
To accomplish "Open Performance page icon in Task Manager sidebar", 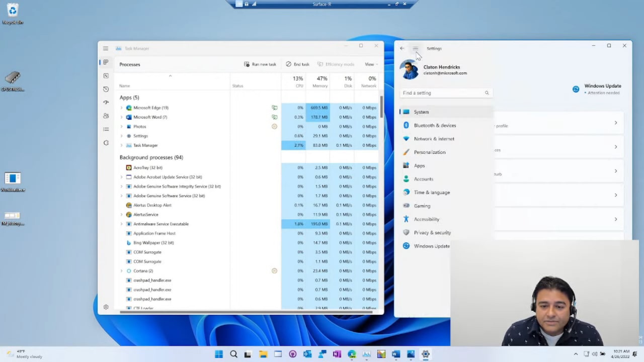I will point(106,75).
